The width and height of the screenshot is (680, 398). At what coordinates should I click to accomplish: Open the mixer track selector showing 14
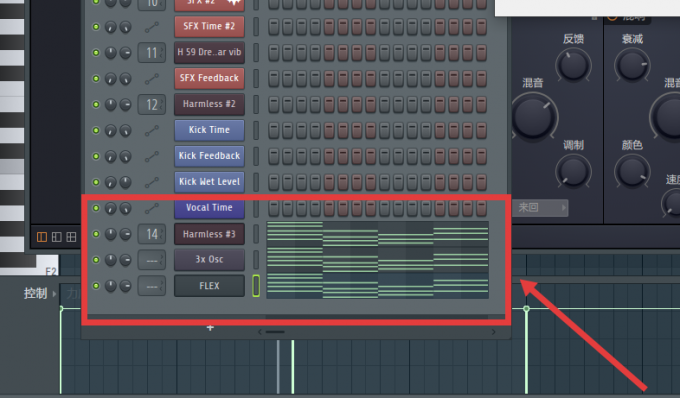(x=152, y=235)
